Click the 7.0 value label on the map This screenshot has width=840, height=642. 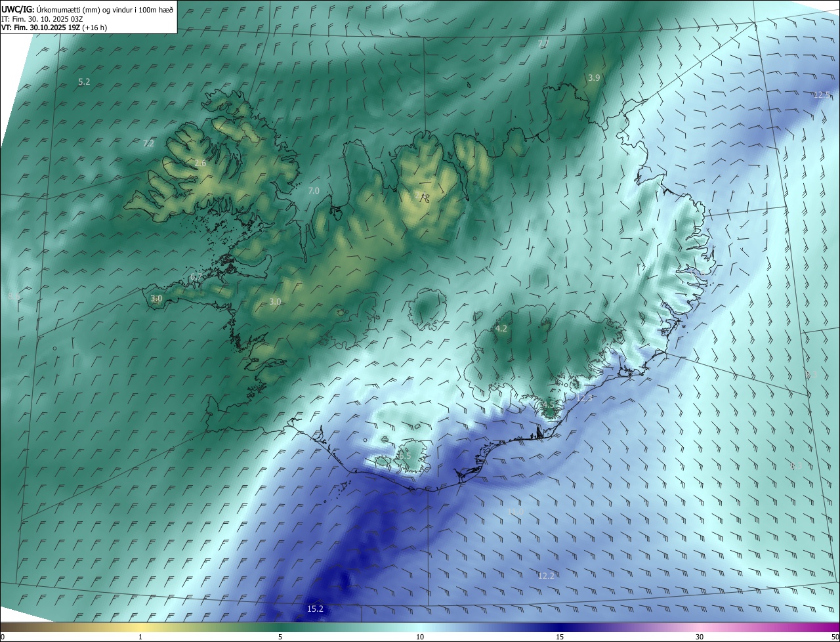pyautogui.click(x=314, y=190)
